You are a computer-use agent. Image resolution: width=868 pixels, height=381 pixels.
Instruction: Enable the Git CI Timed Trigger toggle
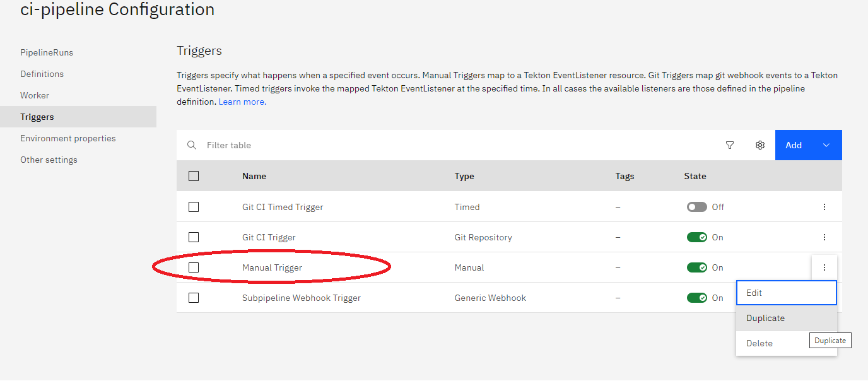[697, 207]
